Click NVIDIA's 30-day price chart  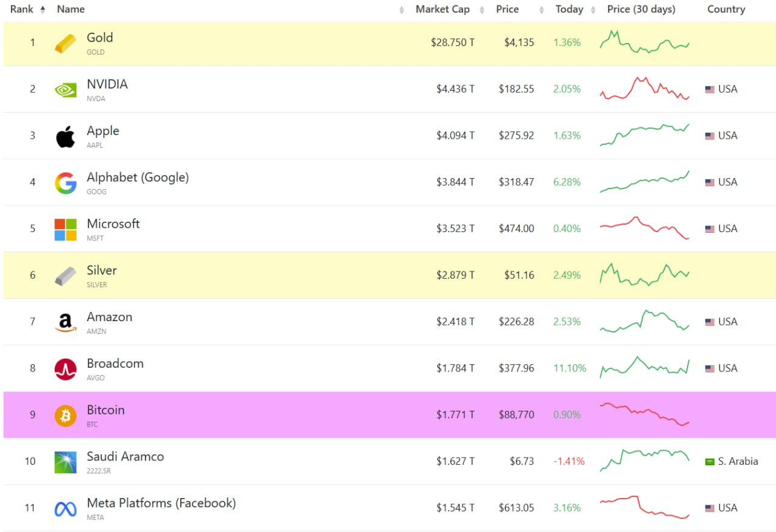click(644, 88)
